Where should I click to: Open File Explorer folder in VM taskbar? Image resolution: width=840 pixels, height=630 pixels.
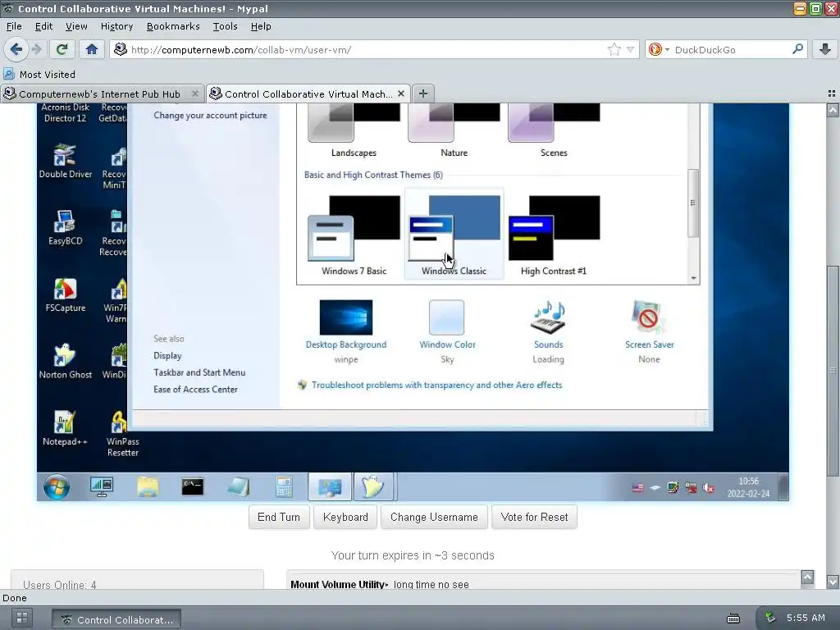(x=148, y=487)
